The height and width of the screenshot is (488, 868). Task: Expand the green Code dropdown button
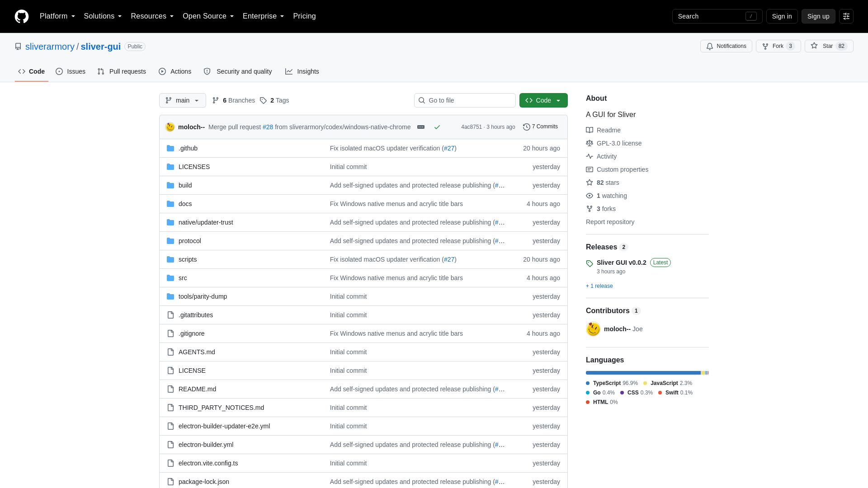543,100
